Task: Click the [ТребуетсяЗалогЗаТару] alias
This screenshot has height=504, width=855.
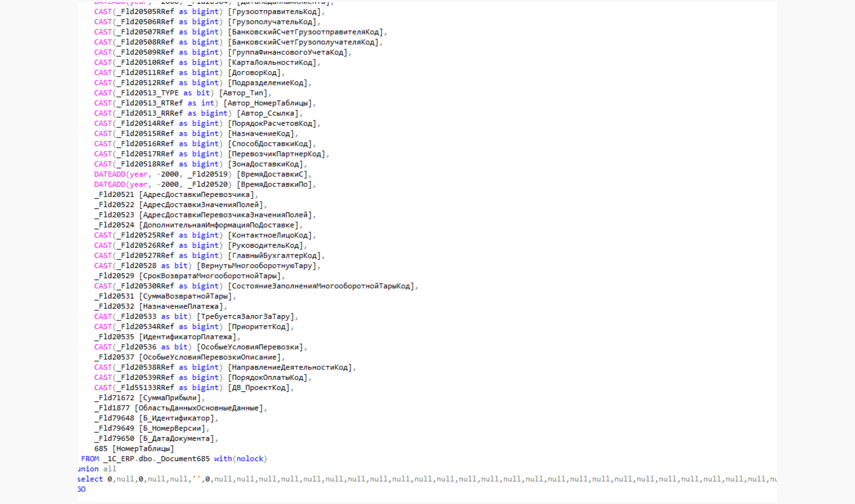Action: tap(245, 317)
